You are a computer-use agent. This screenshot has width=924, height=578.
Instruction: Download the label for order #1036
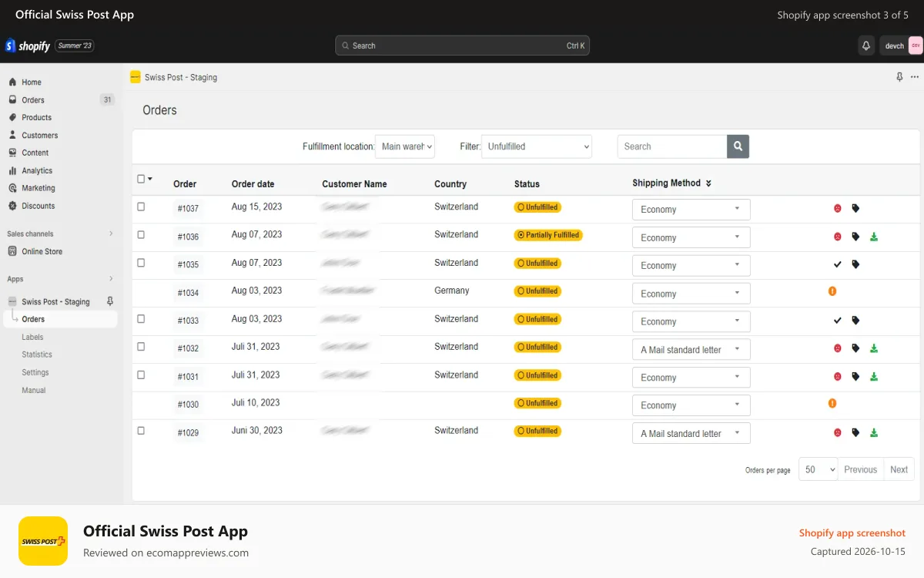click(874, 237)
